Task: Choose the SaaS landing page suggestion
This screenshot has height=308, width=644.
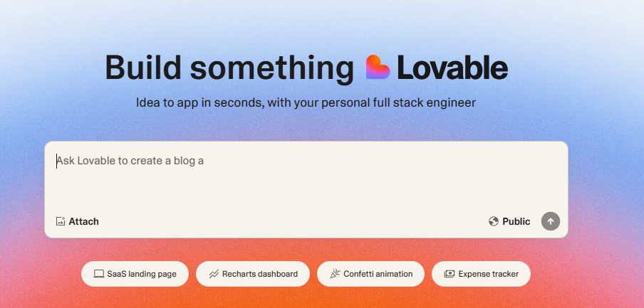Action: (x=135, y=274)
